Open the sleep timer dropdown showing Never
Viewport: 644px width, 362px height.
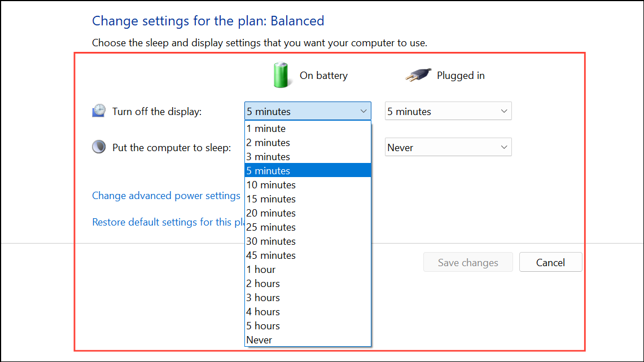pyautogui.click(x=448, y=147)
